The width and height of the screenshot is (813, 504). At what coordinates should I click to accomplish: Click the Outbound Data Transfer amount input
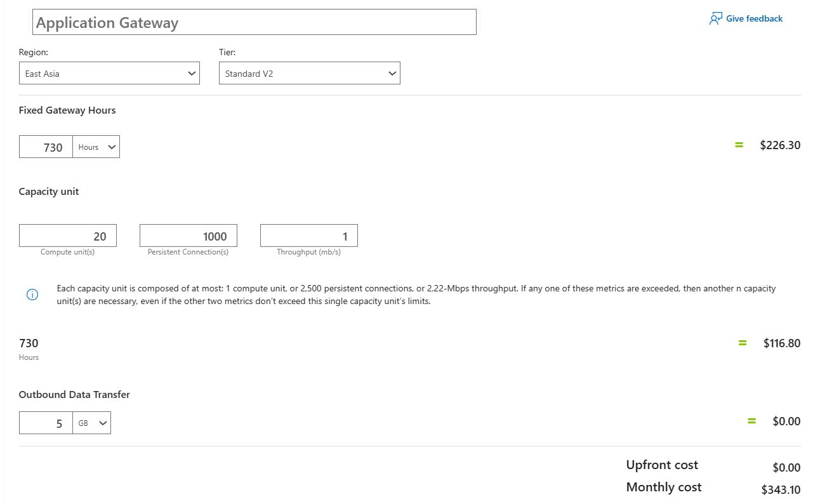(x=46, y=423)
